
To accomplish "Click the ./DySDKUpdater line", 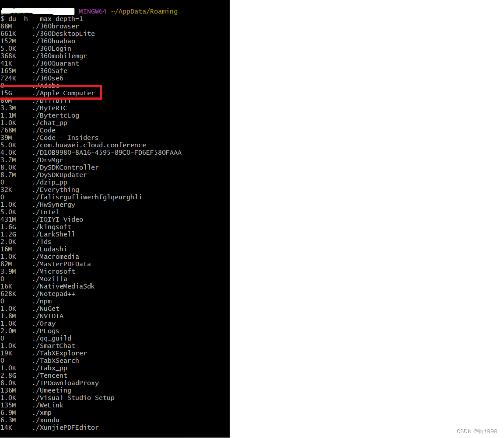I will [x=44, y=175].
